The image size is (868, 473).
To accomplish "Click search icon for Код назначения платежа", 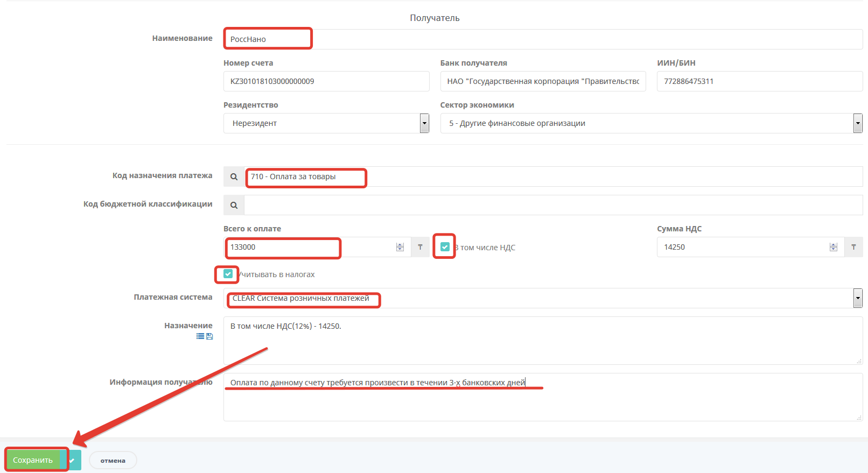I will tap(234, 177).
